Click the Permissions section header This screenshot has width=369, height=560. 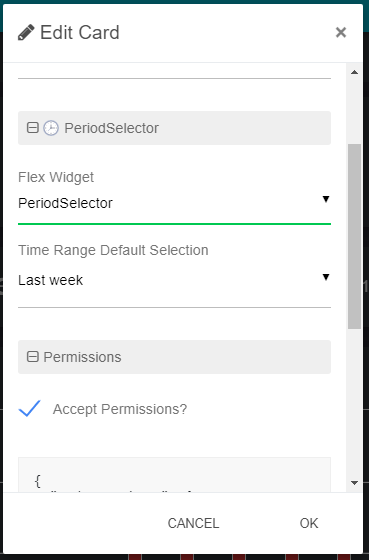click(174, 357)
